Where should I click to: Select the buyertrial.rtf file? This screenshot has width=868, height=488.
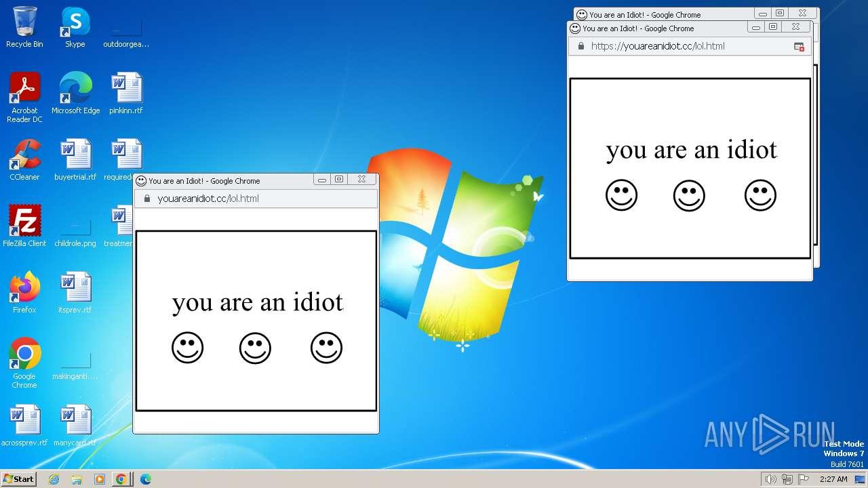[75, 160]
